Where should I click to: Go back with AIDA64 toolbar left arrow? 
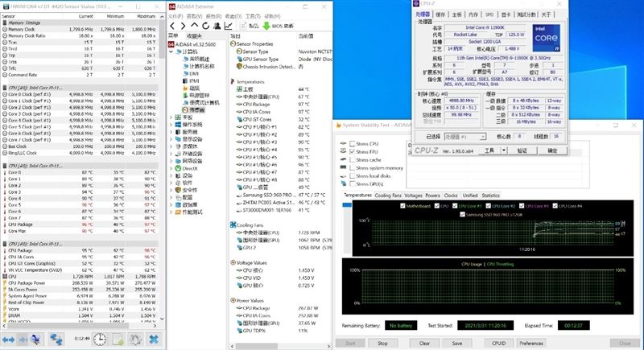tap(172, 26)
